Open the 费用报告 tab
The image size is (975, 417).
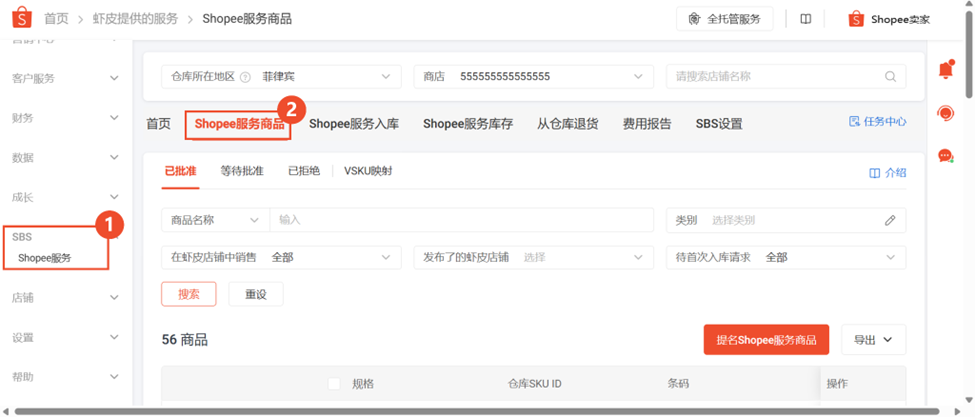647,124
